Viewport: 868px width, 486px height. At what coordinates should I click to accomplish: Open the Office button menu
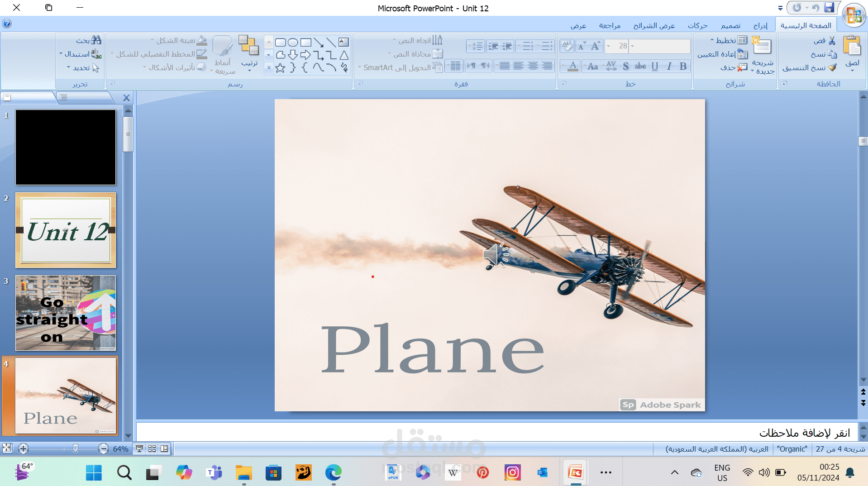(x=854, y=15)
